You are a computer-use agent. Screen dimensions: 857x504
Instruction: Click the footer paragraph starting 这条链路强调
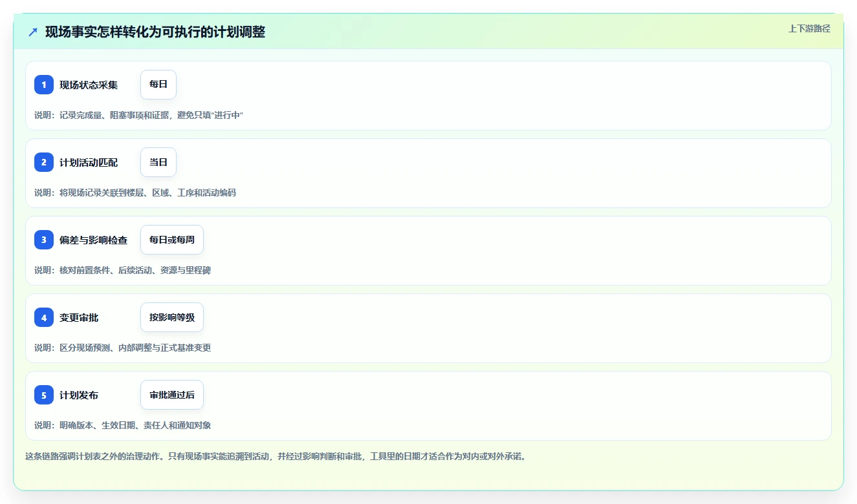[x=277, y=456]
